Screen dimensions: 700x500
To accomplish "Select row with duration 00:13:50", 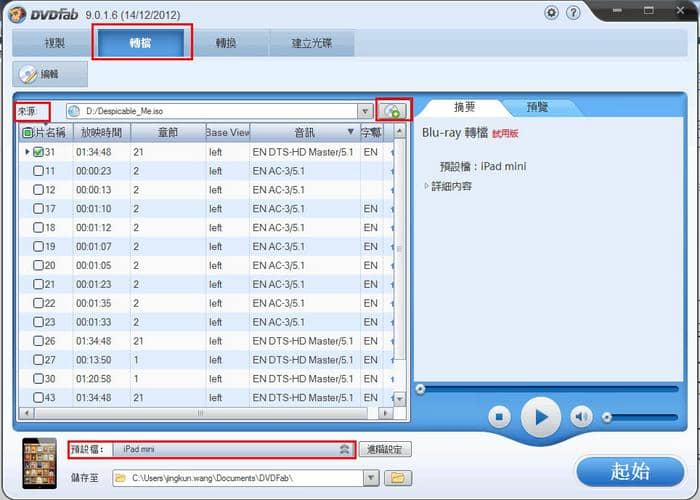I will click(208, 360).
